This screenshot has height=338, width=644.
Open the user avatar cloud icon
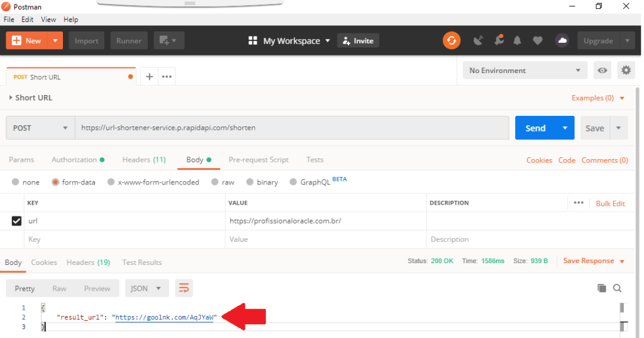point(562,41)
